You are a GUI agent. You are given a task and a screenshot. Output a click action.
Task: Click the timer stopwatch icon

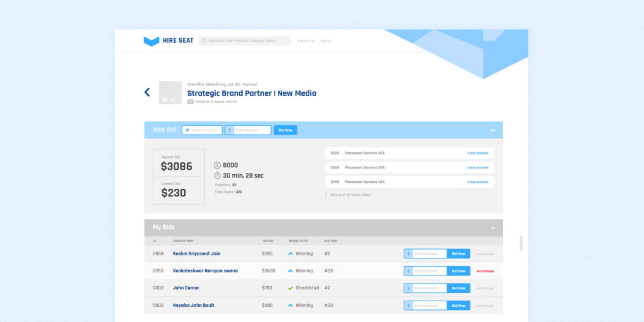217,175
